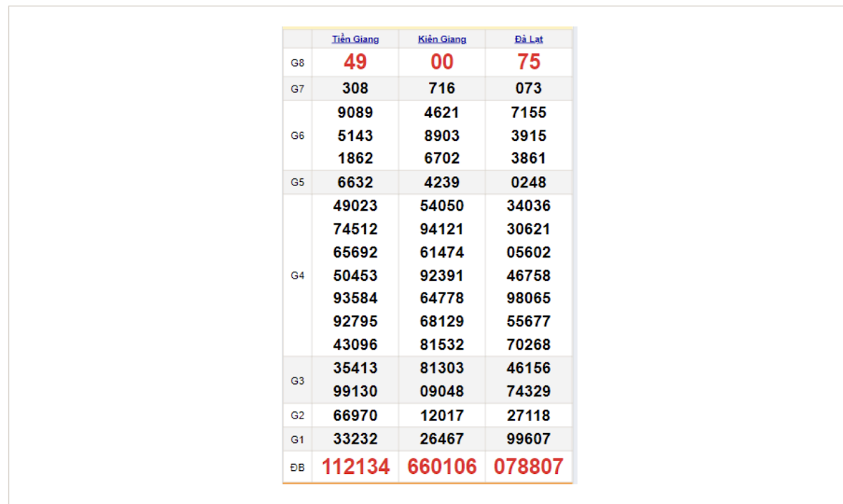Click G4 number 68129
The width and height of the screenshot is (843, 504).
click(x=442, y=321)
